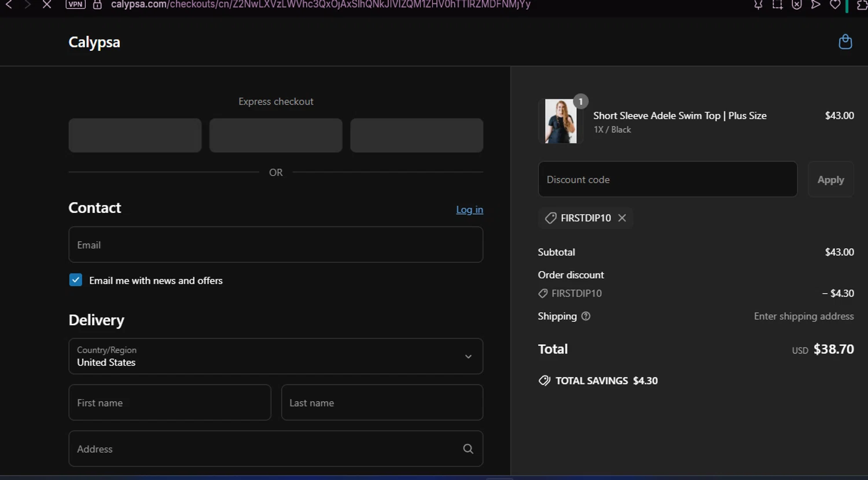Click the $38.70 total amount
This screenshot has height=480, width=868.
(833, 349)
